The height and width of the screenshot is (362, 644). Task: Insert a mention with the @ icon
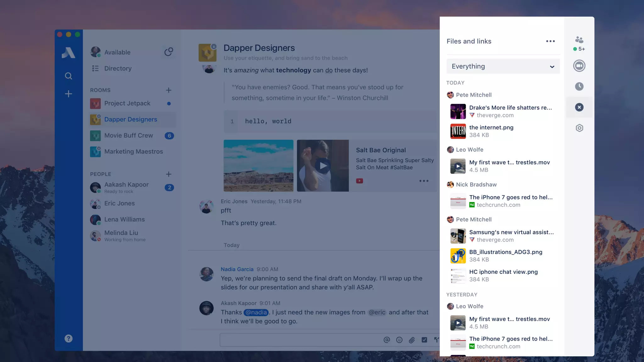pyautogui.click(x=386, y=340)
